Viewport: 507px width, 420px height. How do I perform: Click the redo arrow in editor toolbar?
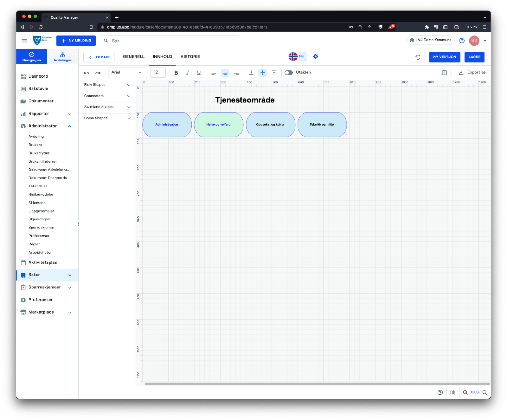point(98,73)
